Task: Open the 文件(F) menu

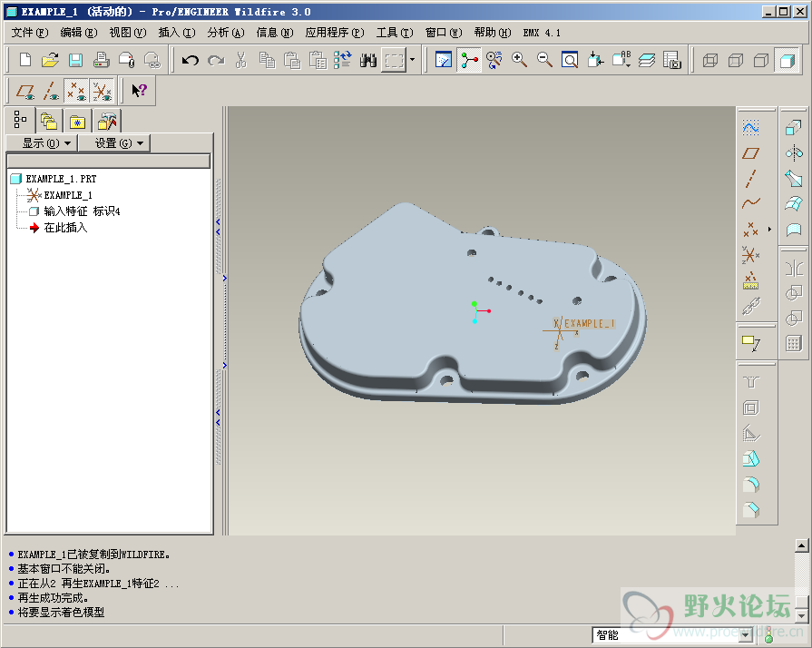Action: point(30,33)
